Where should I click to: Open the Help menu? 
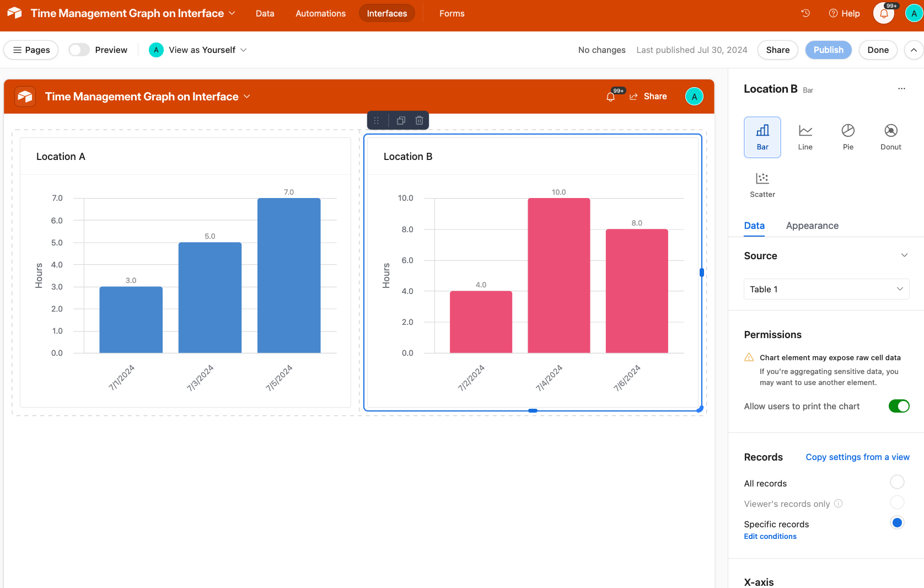[x=844, y=13]
